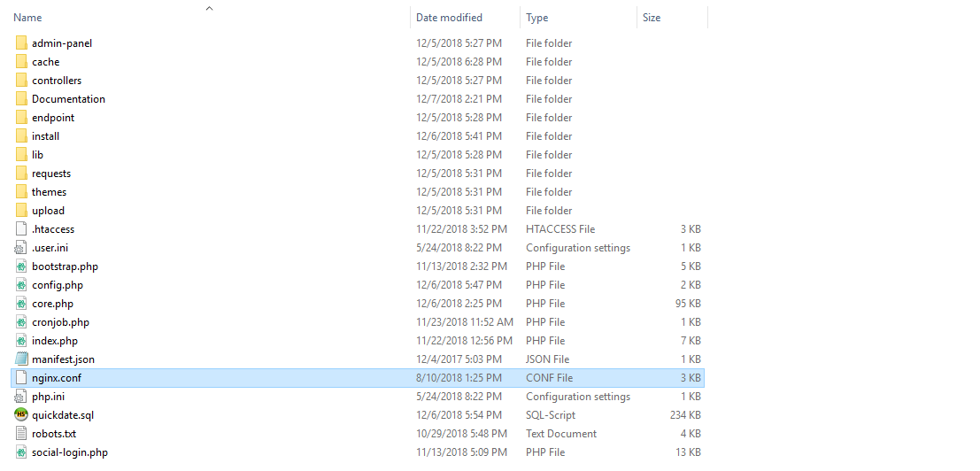Select the manifest.json file icon

(x=21, y=359)
